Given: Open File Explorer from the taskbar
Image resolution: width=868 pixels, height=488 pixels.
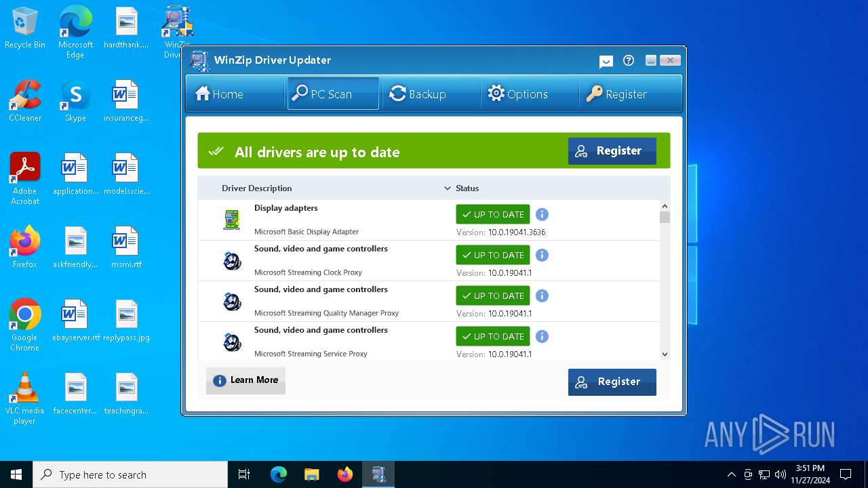Looking at the screenshot, I should pos(311,474).
